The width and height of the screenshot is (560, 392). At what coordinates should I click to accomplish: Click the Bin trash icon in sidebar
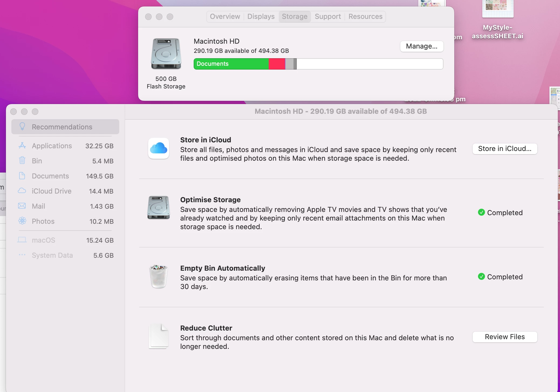22,161
